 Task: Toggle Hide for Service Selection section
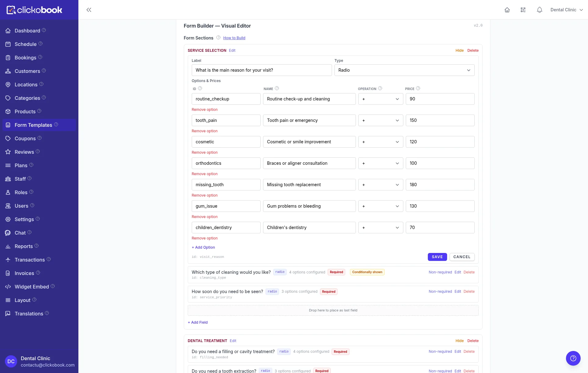click(459, 51)
